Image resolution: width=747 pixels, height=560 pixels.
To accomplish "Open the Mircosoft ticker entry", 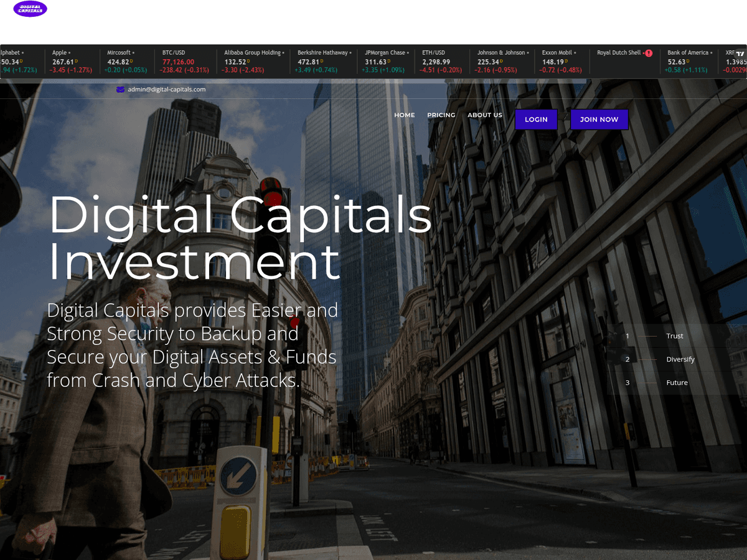I will 126,62.
